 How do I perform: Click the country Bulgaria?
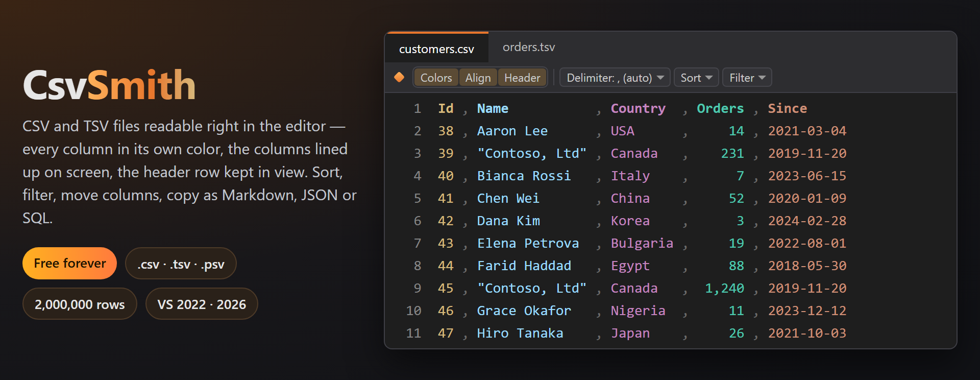pyautogui.click(x=642, y=243)
